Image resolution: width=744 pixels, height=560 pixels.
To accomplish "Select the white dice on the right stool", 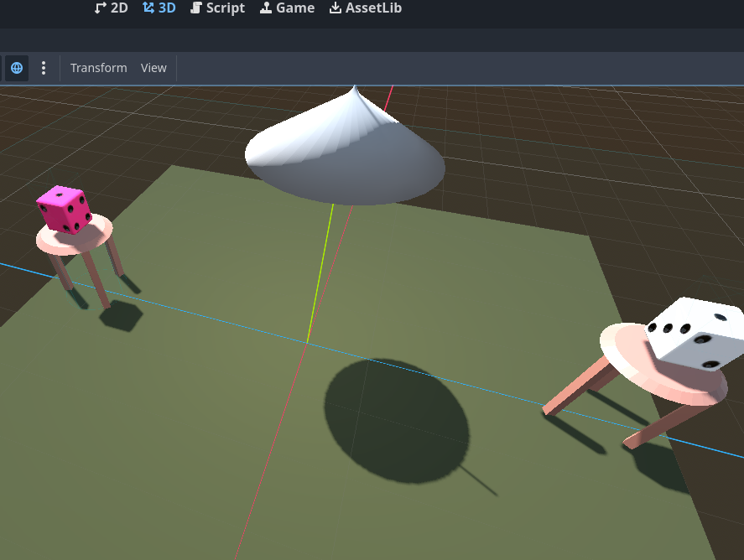I will pyautogui.click(x=696, y=334).
